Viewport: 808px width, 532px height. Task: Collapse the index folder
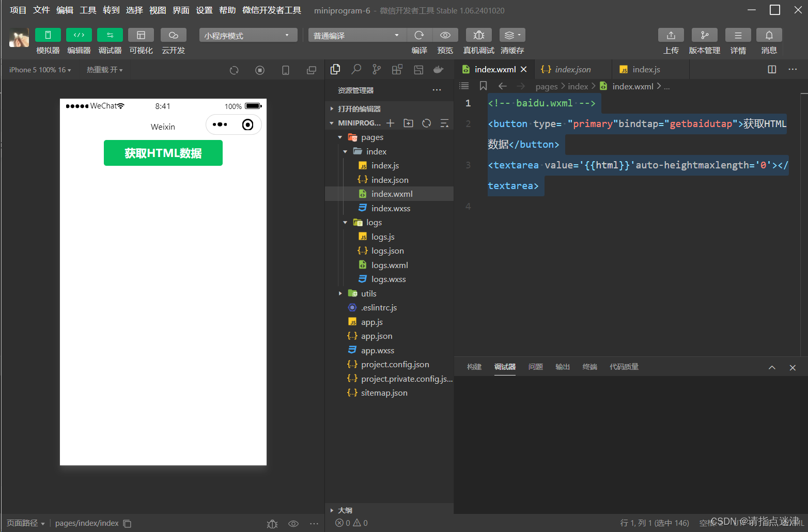pyautogui.click(x=345, y=151)
